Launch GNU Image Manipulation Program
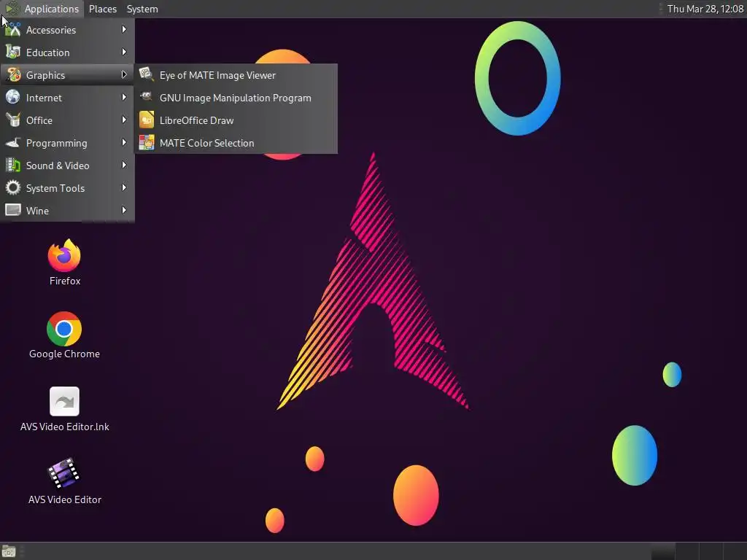 236,98
